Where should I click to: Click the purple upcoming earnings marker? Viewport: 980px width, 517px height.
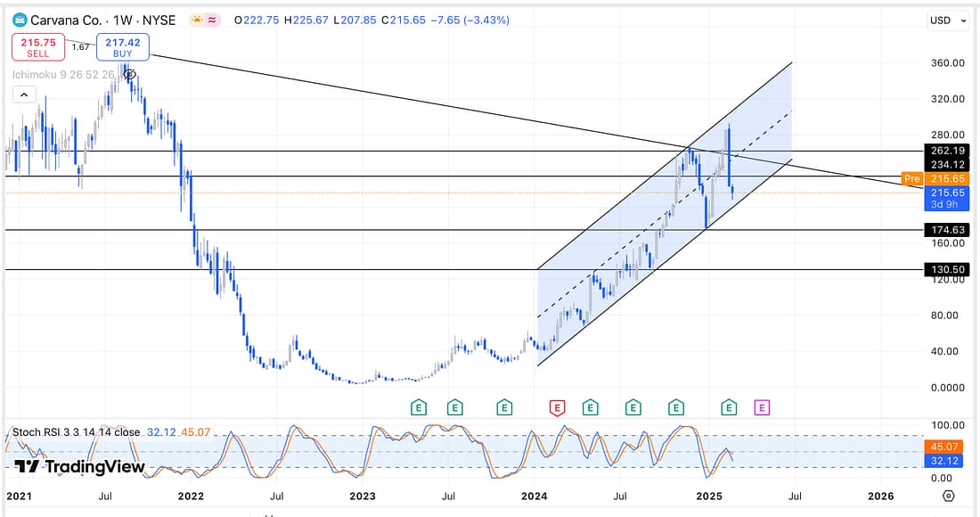coord(762,408)
